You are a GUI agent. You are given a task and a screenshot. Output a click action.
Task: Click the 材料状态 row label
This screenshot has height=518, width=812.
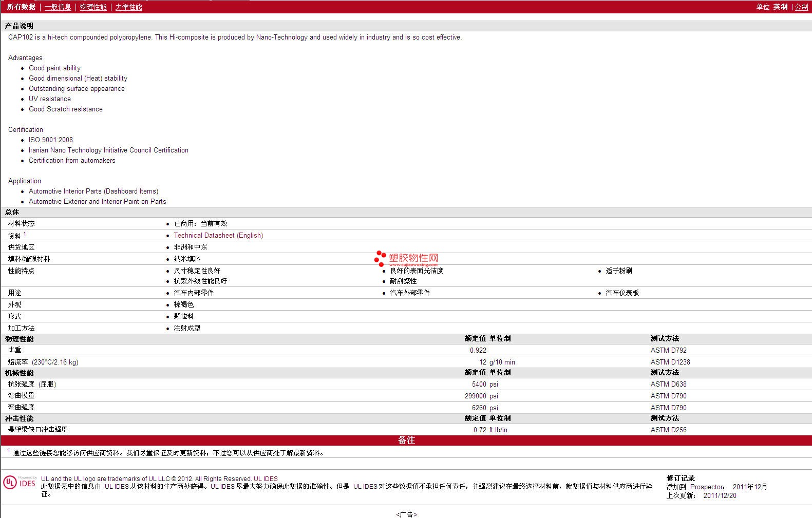coord(21,223)
